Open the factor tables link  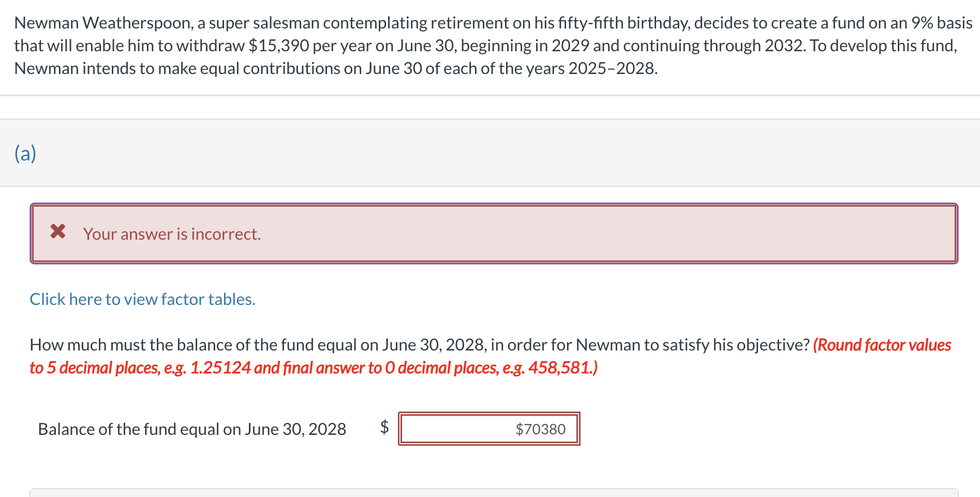tap(142, 299)
